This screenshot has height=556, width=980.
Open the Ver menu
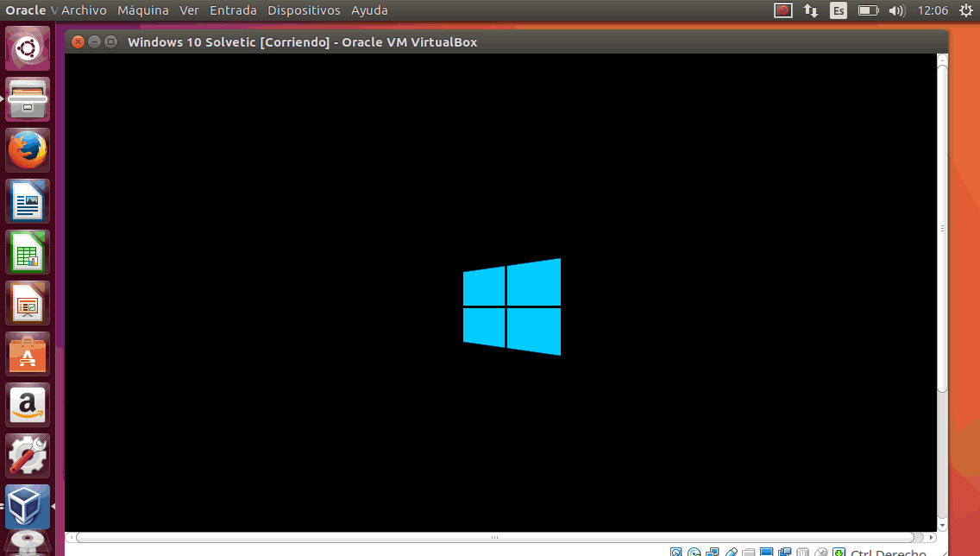pyautogui.click(x=189, y=10)
